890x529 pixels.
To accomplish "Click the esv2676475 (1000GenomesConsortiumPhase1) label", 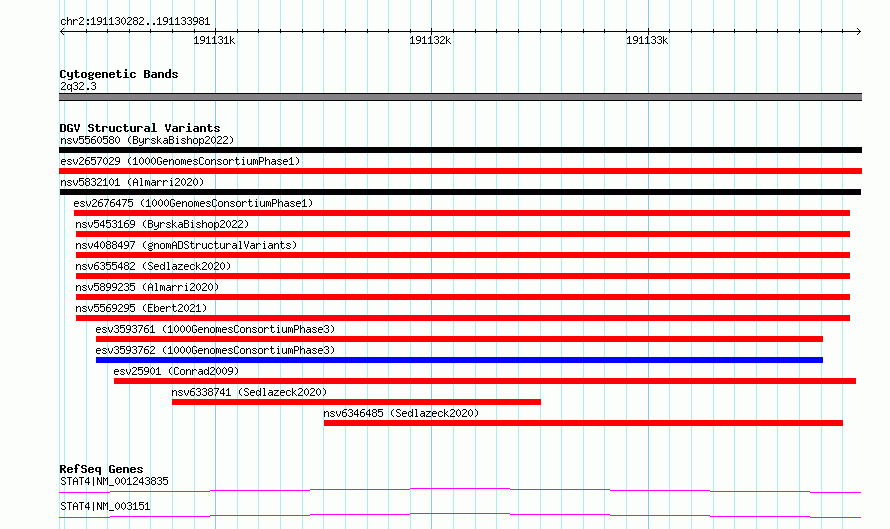I will [193, 203].
